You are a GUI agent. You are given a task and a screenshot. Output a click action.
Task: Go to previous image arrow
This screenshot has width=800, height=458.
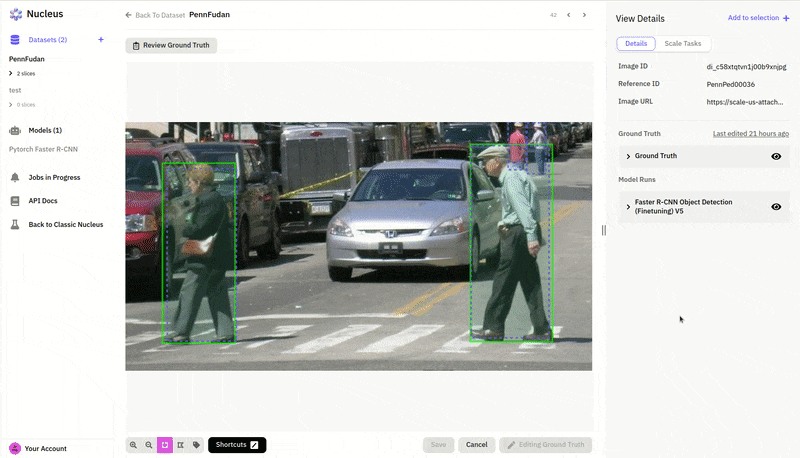569,15
